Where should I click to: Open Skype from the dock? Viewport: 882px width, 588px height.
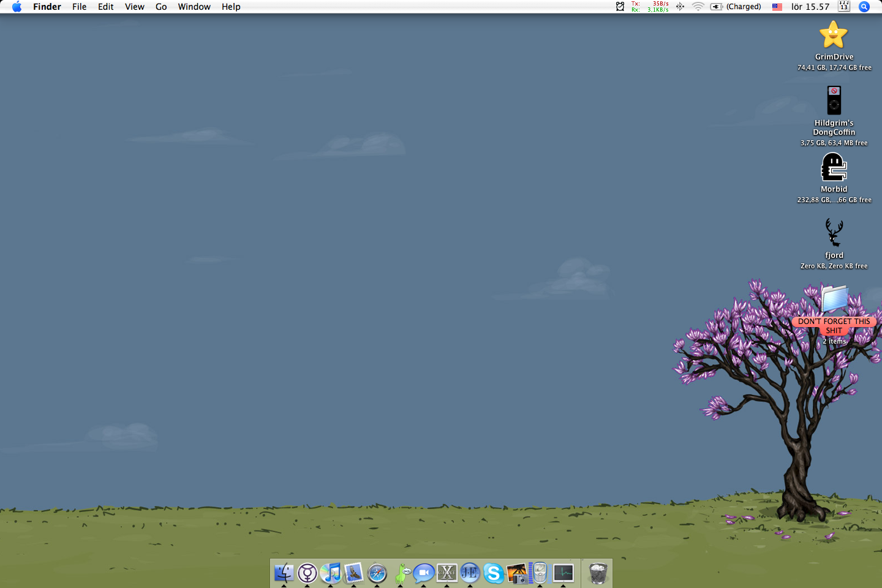493,573
